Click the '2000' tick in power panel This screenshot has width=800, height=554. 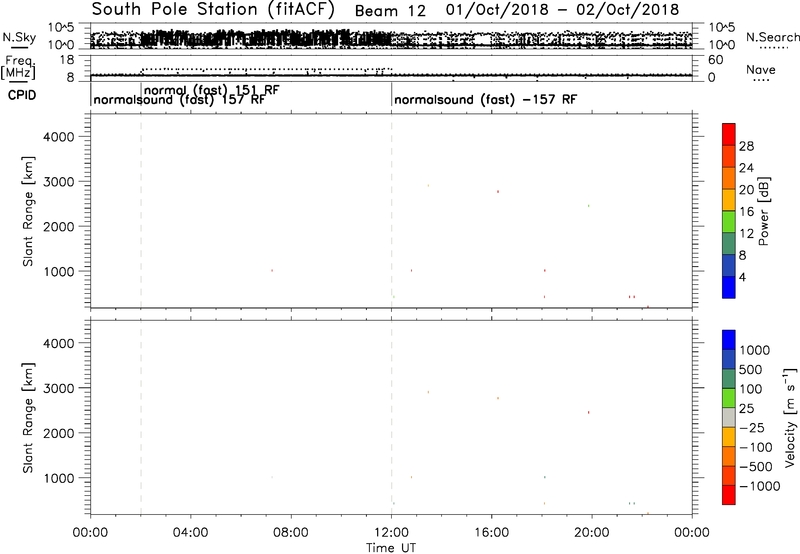coord(59,226)
